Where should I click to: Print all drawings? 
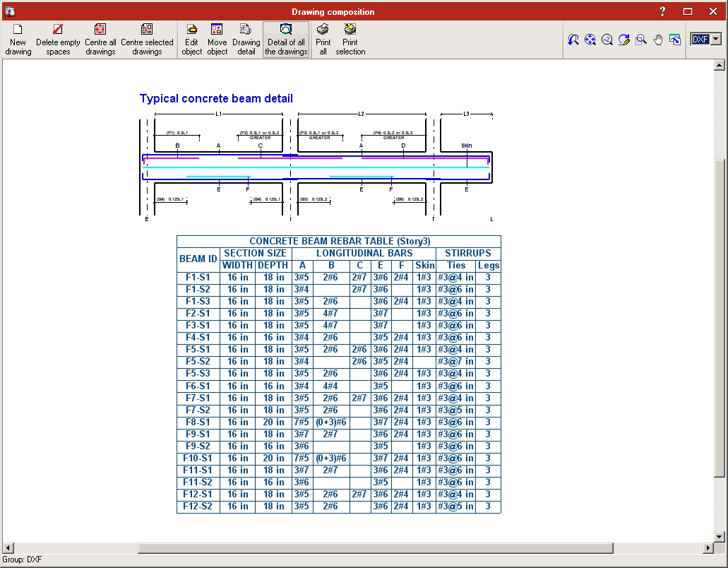(x=323, y=40)
